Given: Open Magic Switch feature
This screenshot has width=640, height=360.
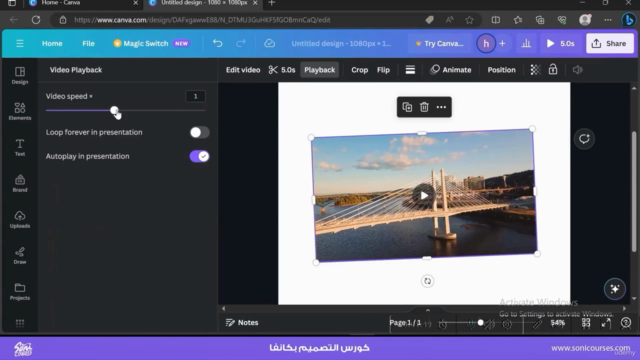Looking at the screenshot, I should 151,43.
